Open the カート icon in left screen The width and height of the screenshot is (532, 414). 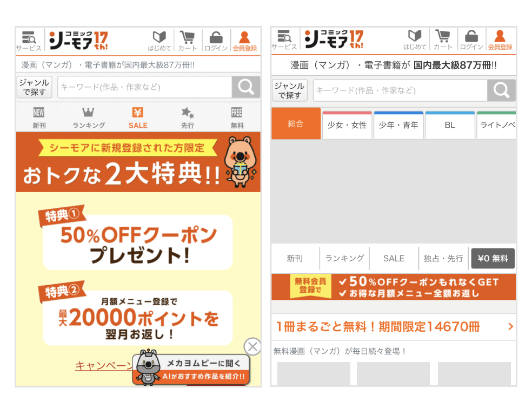tap(188, 41)
